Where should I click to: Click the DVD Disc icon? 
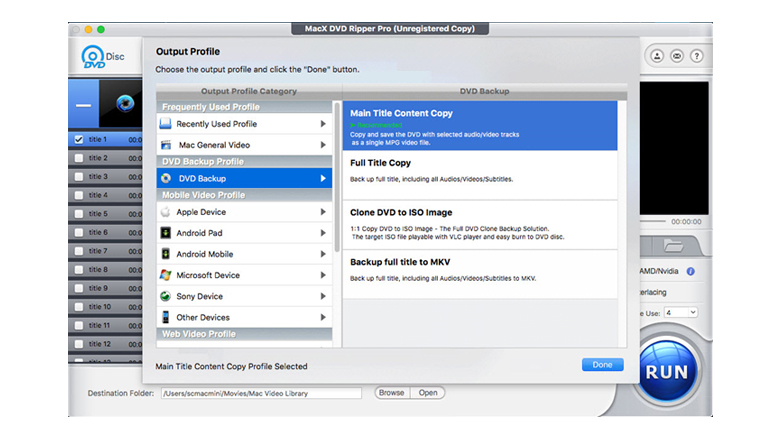(x=102, y=57)
